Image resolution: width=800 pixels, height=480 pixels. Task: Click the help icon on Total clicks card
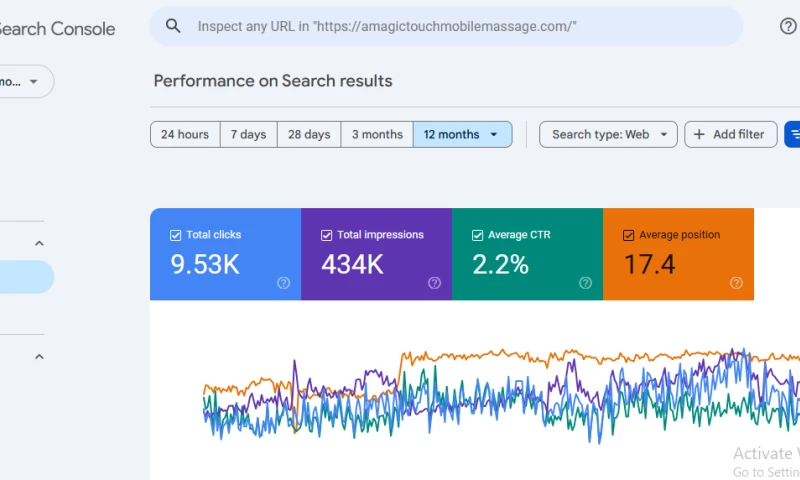[x=283, y=283]
